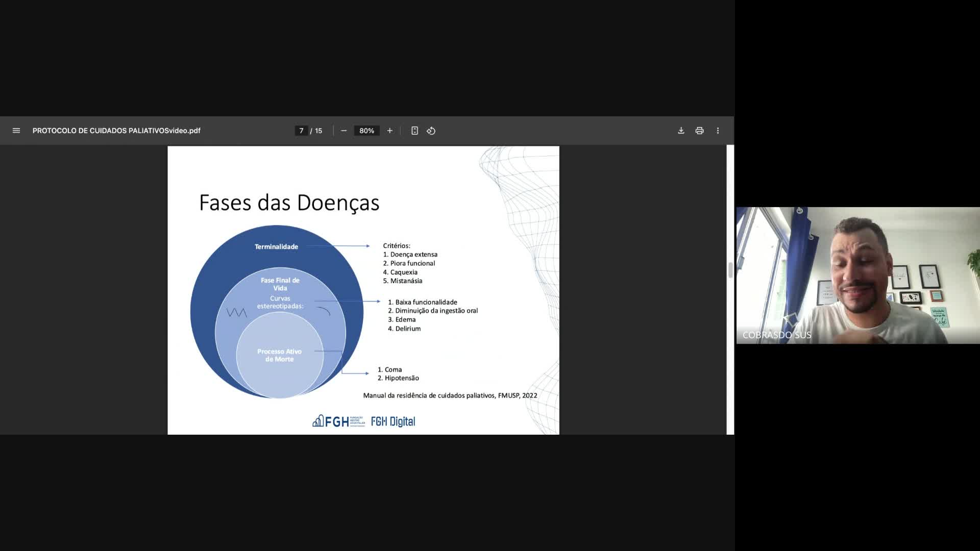Viewport: 980px width, 551px height.
Task: Click the COBRASDO SUS webcam video tile
Action: point(857,275)
